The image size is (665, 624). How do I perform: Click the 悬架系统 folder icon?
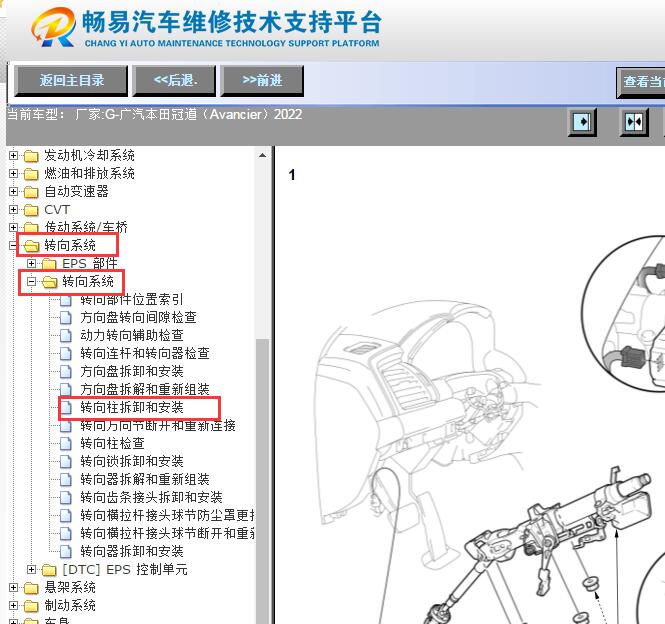31,588
